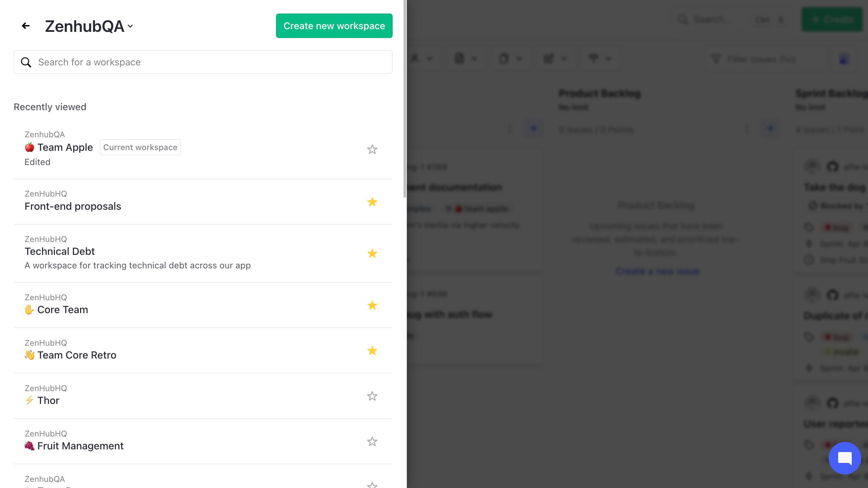Click the waving hand emoji for Team Core Retro
Screen dimensions: 868x488
(x=29, y=355)
